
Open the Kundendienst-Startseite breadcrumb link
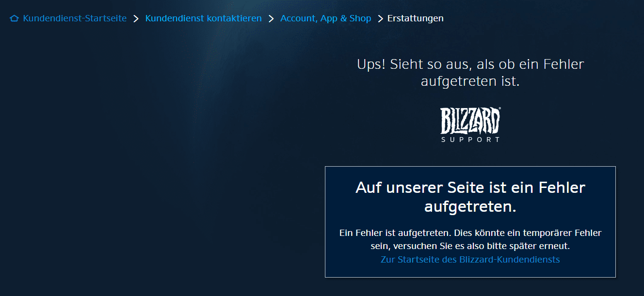75,18
